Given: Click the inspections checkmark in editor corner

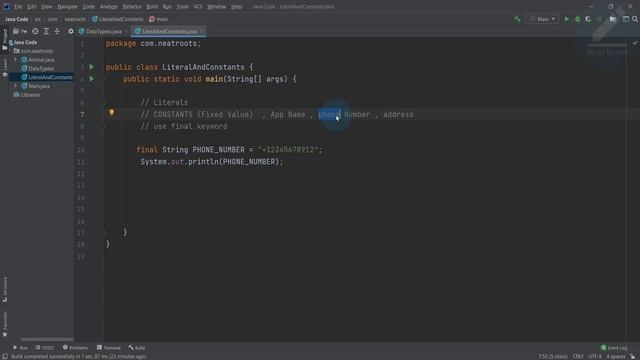Looking at the screenshot, I should [635, 43].
